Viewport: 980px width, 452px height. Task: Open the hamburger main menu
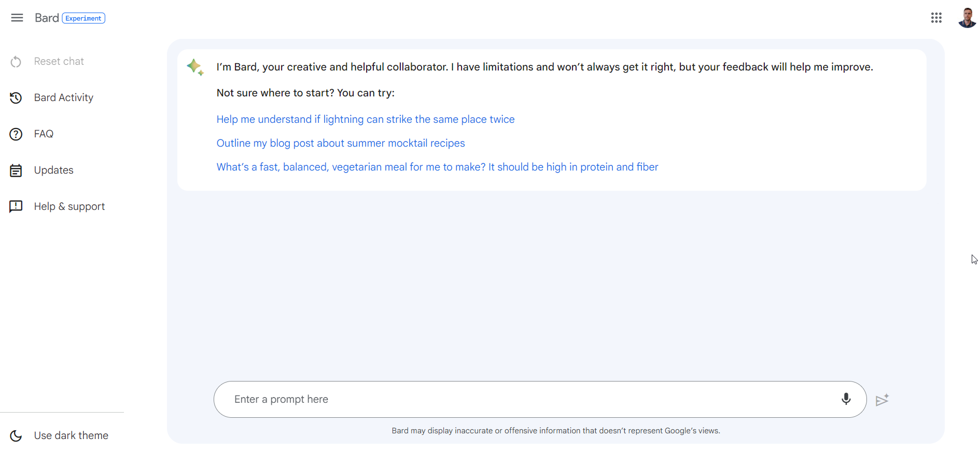(x=17, y=18)
